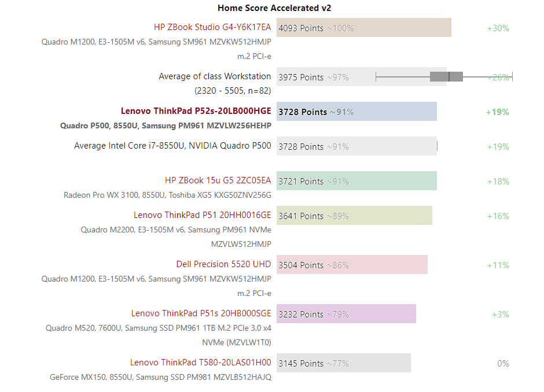544x392 pixels.
Task: Click the +16% difference value
Action: [498, 216]
